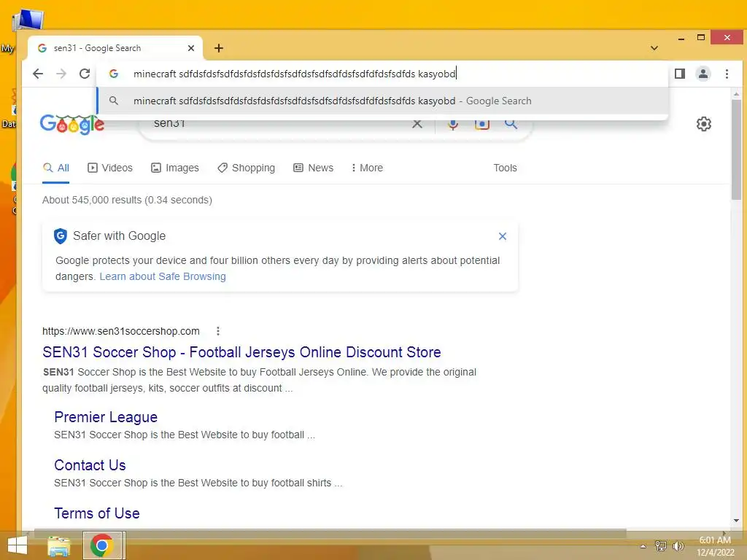747x560 pixels.
Task: Switch to the Shopping tab
Action: pyautogui.click(x=247, y=168)
